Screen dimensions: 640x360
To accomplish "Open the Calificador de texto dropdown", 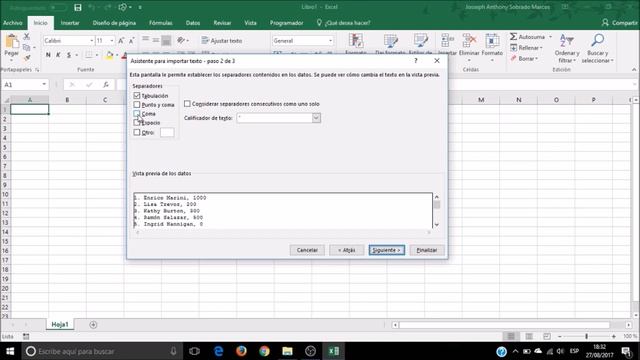I will click(316, 118).
